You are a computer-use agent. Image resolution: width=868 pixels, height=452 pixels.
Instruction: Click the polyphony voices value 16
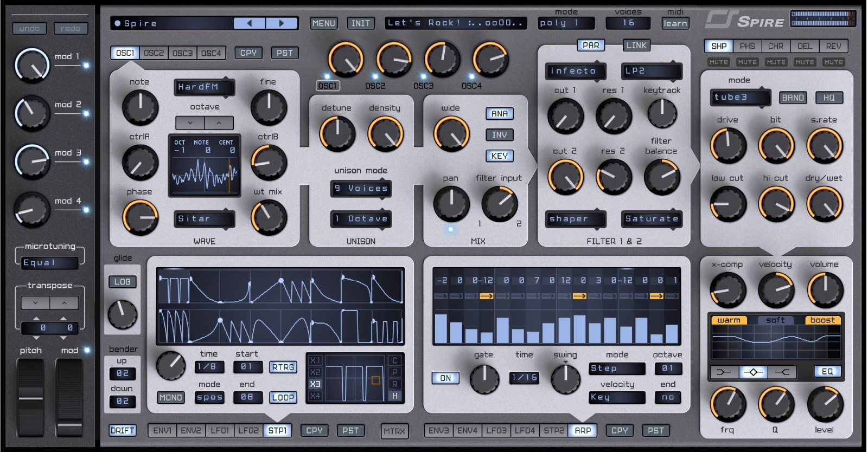tap(628, 23)
